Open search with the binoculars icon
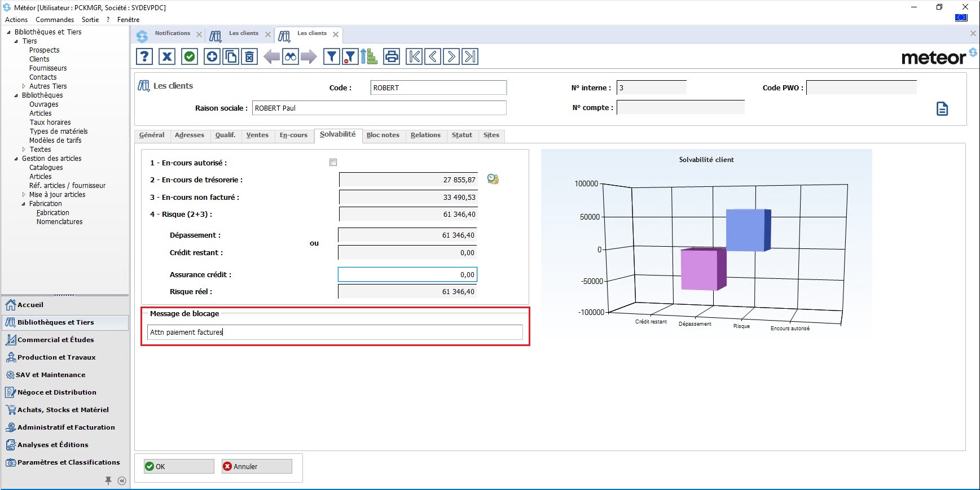This screenshot has width=980, height=490. (290, 56)
